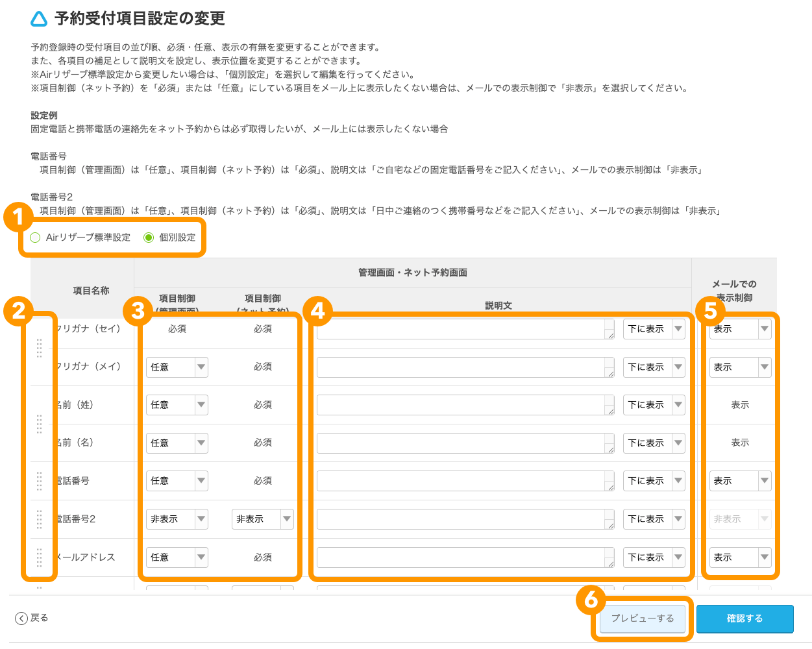Open 下に表示 position dropdown for 名前（姓）

pyautogui.click(x=654, y=405)
